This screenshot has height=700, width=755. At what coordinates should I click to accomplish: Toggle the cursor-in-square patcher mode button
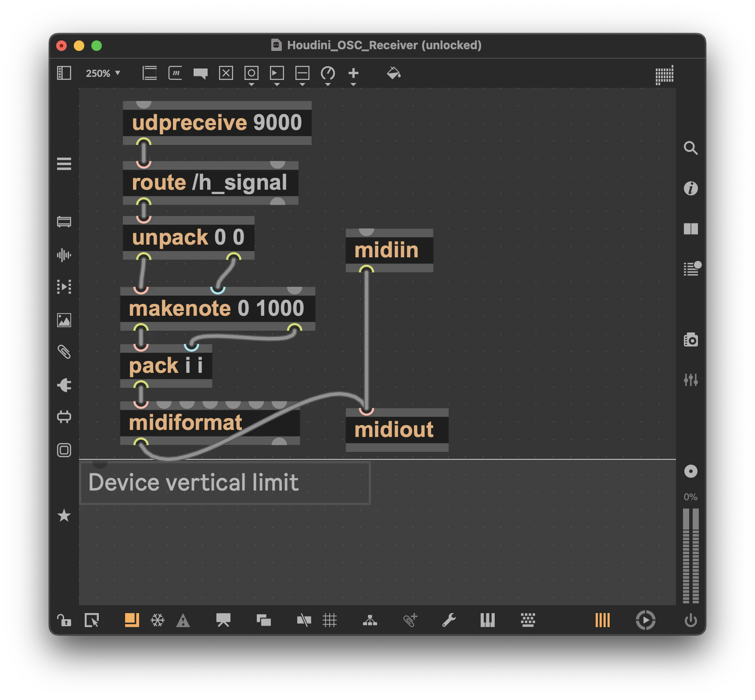[92, 620]
